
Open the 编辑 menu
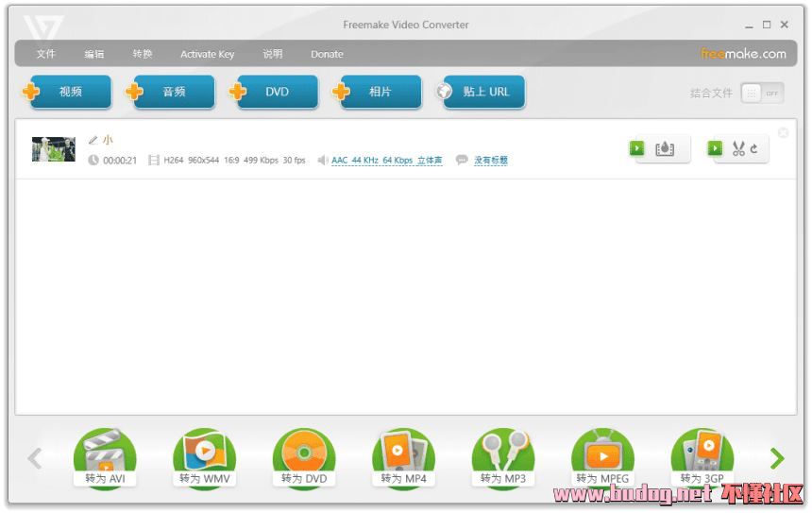[x=93, y=54]
